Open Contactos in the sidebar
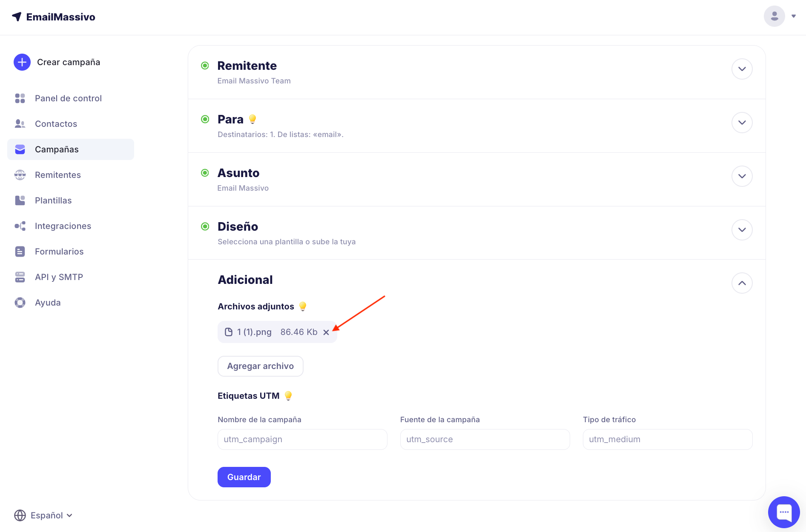The height and width of the screenshot is (532, 806). click(56, 124)
